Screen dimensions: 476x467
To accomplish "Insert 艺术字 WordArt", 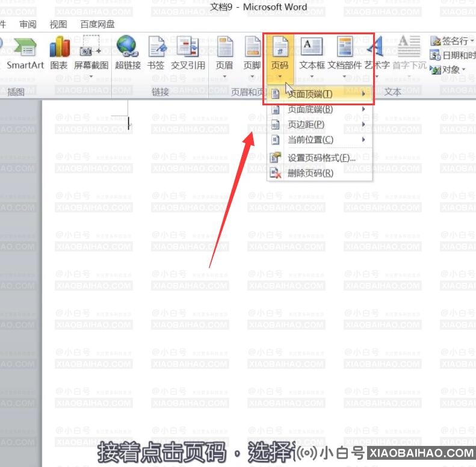I will pyautogui.click(x=377, y=57).
